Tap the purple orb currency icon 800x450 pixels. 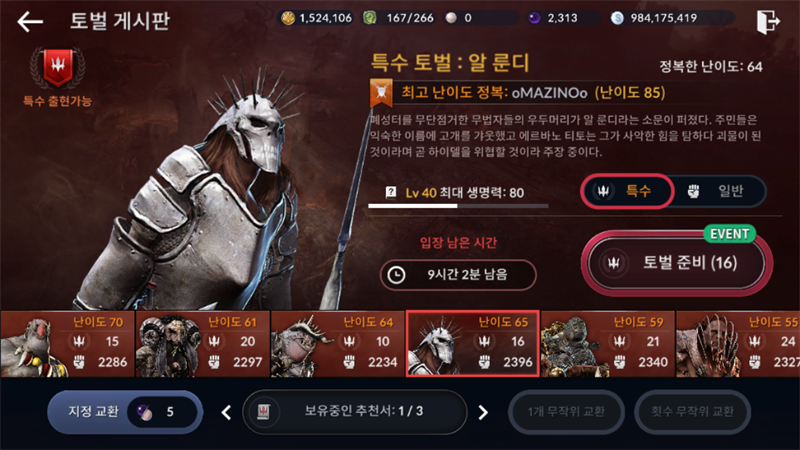tap(534, 18)
